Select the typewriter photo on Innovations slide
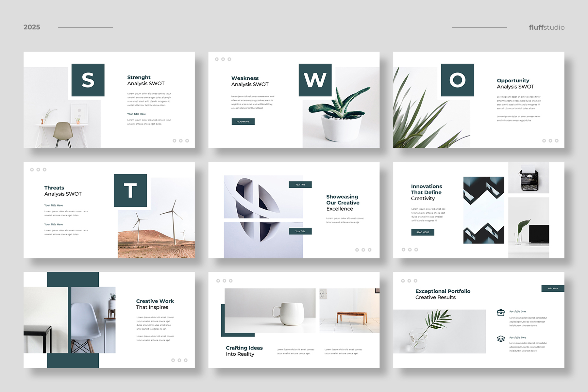Viewport: 588px width, 392px height. [529, 178]
